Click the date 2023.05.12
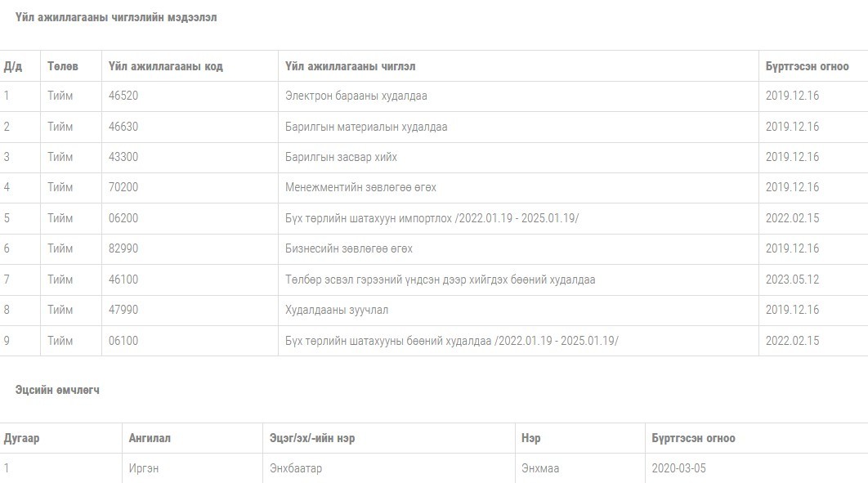Image resolution: width=868 pixels, height=483 pixels. pyautogui.click(x=792, y=280)
